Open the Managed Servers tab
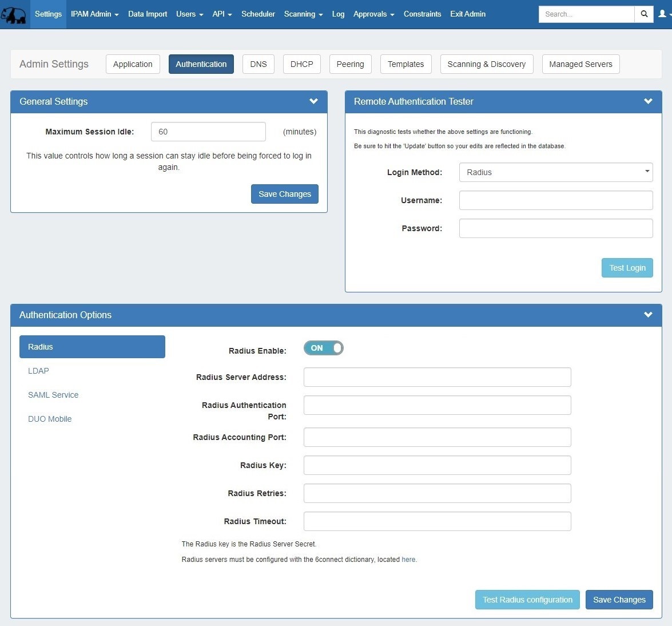 pos(580,64)
